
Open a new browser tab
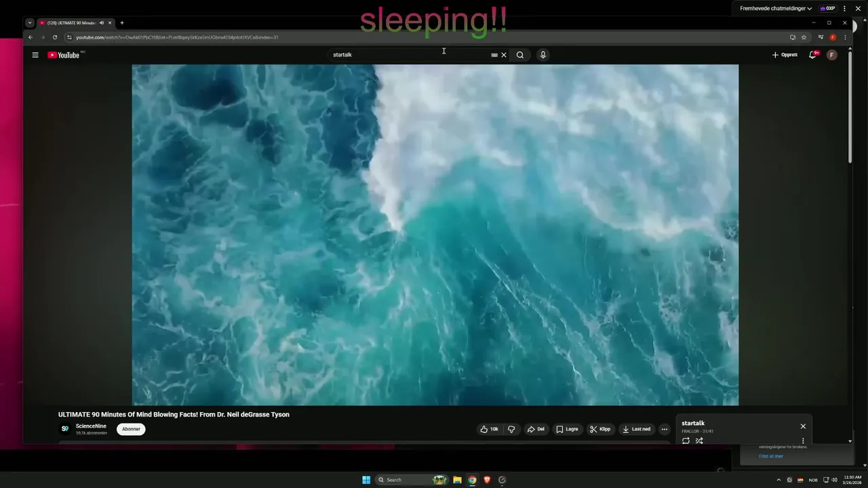[x=122, y=23]
